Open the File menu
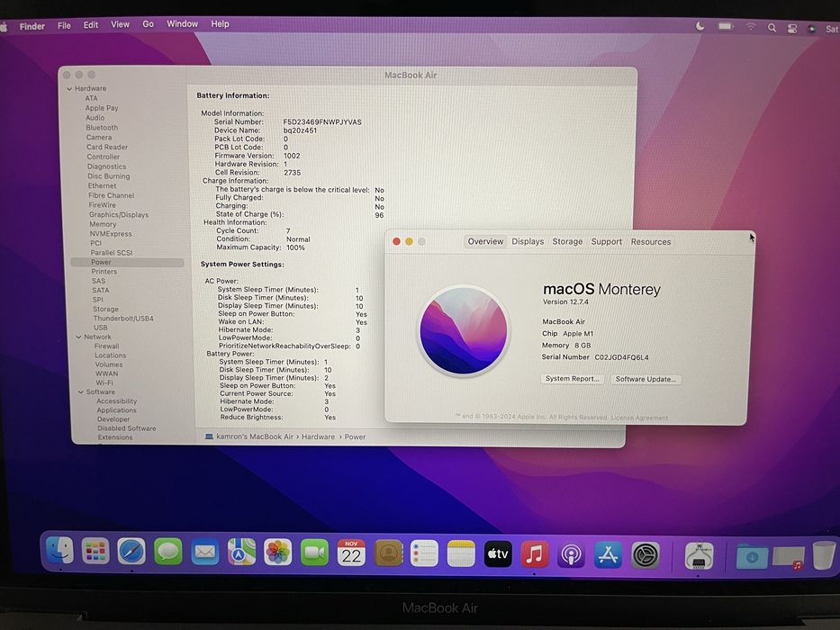Image resolution: width=840 pixels, height=630 pixels. pos(64,25)
